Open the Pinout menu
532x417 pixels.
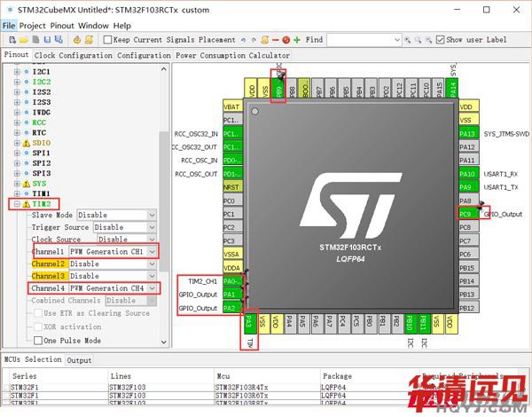pos(62,26)
